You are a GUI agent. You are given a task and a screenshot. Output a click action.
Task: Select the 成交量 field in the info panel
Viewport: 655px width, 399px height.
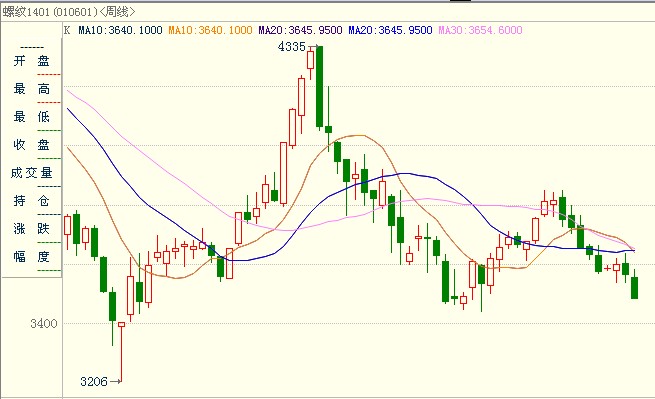(x=31, y=173)
